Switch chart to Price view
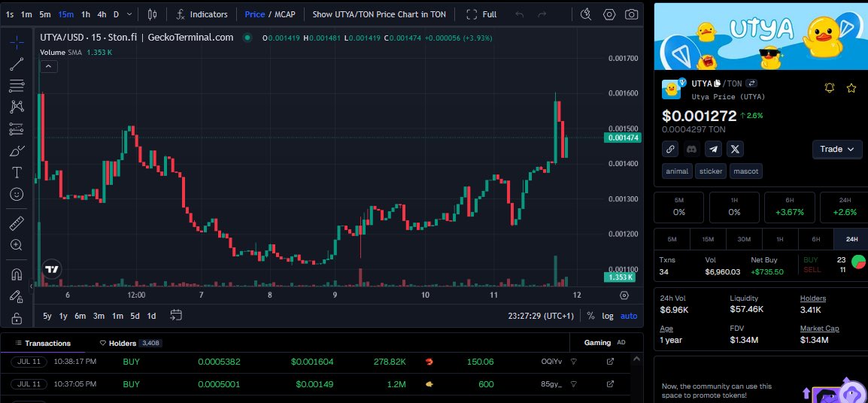The width and height of the screenshot is (868, 403). pos(255,14)
